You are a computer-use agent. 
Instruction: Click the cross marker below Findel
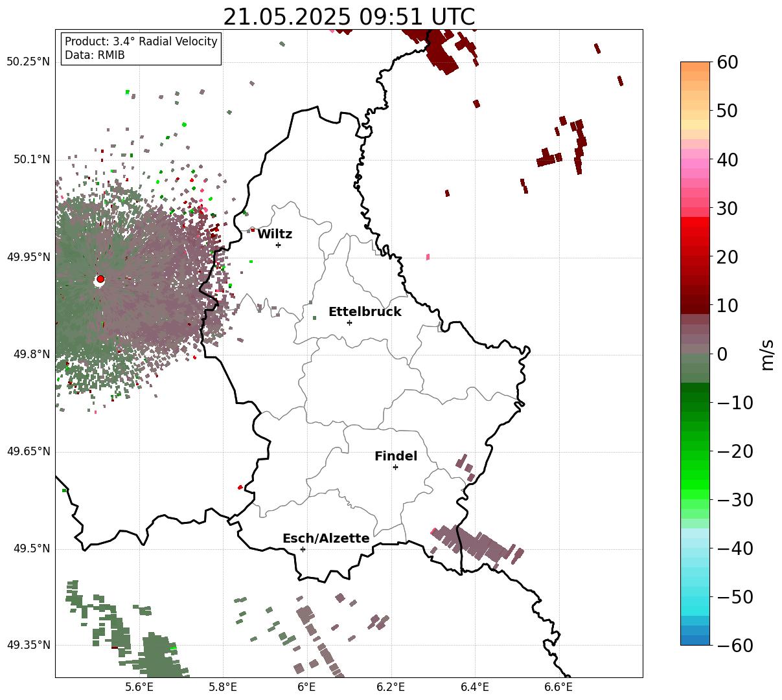tap(395, 467)
